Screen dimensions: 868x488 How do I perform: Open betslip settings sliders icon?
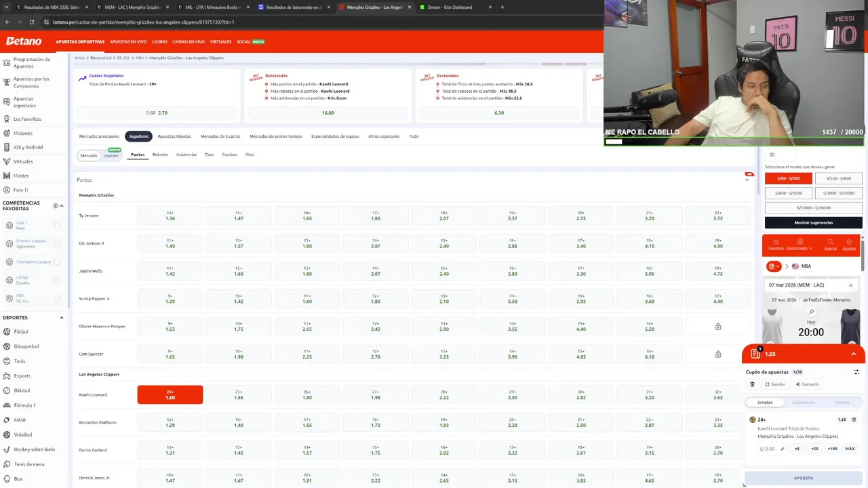[856, 372]
